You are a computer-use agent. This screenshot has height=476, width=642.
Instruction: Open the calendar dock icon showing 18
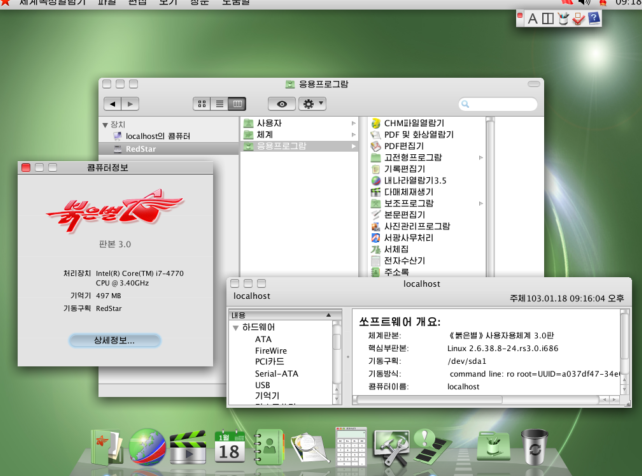point(229,446)
